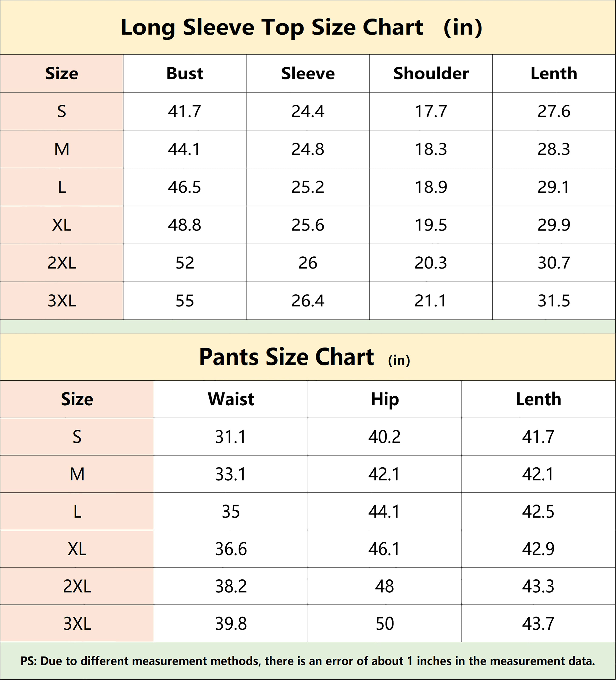Click the waist value 36.6
This screenshot has height=680, width=616.
coord(231,549)
